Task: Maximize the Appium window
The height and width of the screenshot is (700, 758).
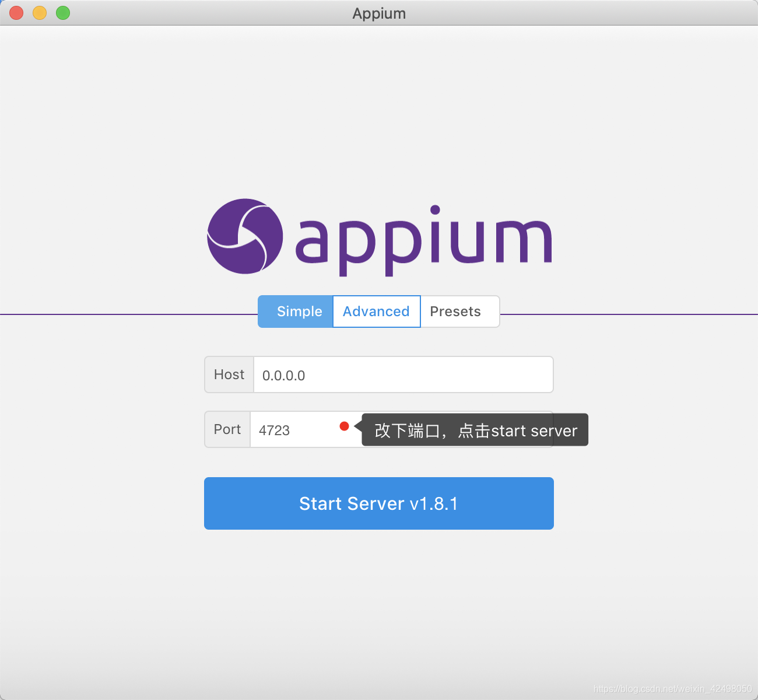Action: tap(63, 13)
